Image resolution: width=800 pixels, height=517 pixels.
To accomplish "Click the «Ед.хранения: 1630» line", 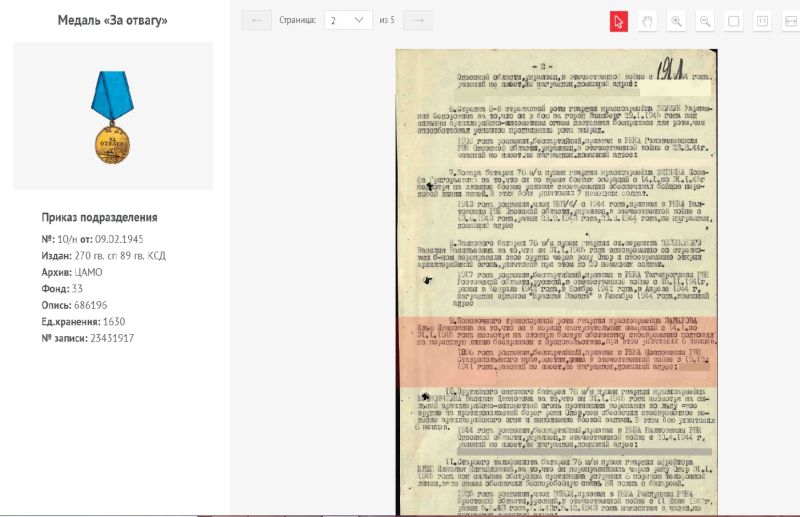I will pos(83,321).
